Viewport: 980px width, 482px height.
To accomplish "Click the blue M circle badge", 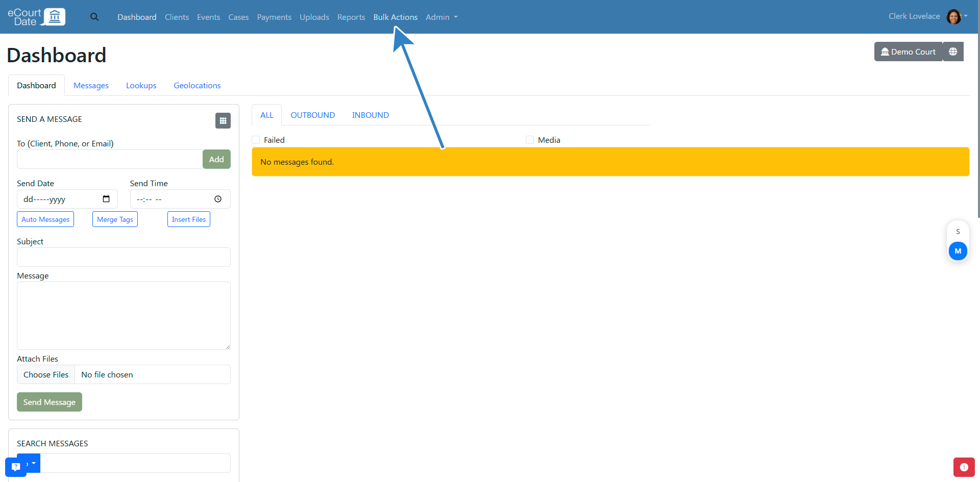I will [x=958, y=251].
